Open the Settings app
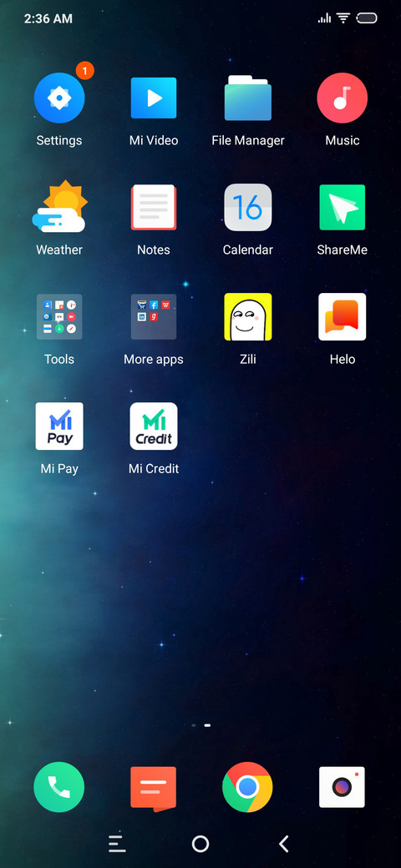Screen dimensions: 401x868 (x=59, y=98)
